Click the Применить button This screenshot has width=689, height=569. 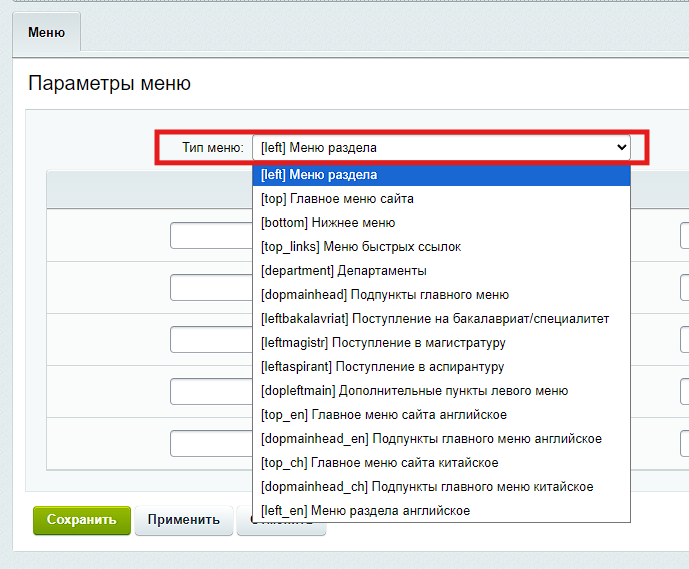pos(184,520)
